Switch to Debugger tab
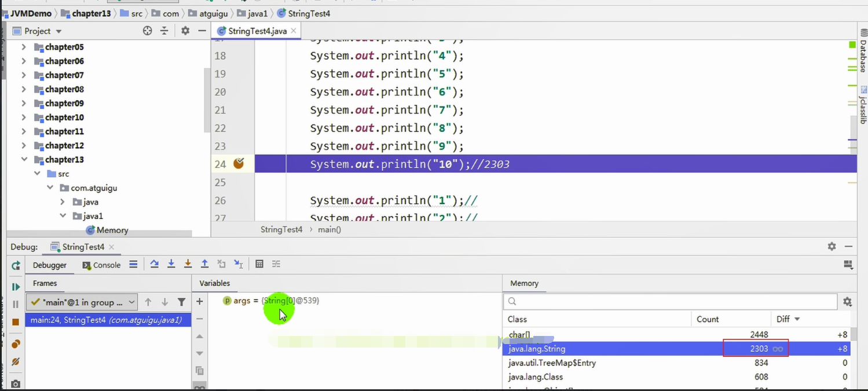 coord(50,265)
